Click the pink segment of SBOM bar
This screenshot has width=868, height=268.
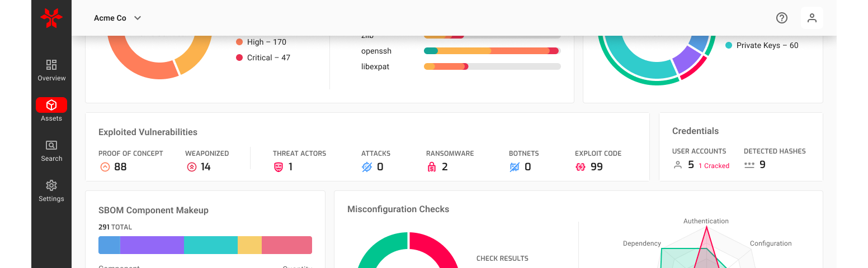click(287, 245)
